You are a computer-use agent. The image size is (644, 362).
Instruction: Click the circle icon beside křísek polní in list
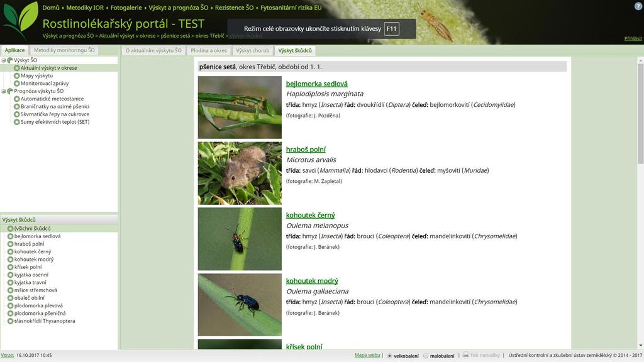click(x=10, y=266)
